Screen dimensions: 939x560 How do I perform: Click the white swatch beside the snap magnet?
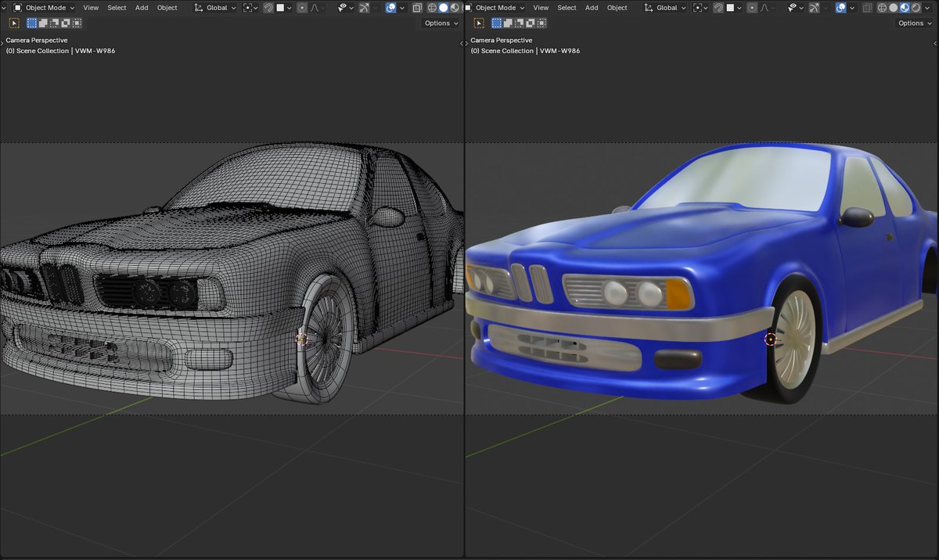(x=279, y=7)
